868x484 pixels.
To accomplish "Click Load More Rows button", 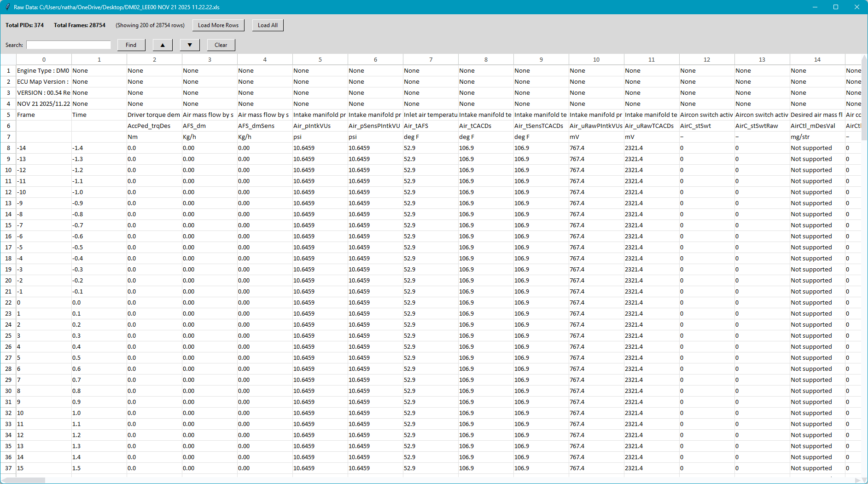I will coord(218,25).
